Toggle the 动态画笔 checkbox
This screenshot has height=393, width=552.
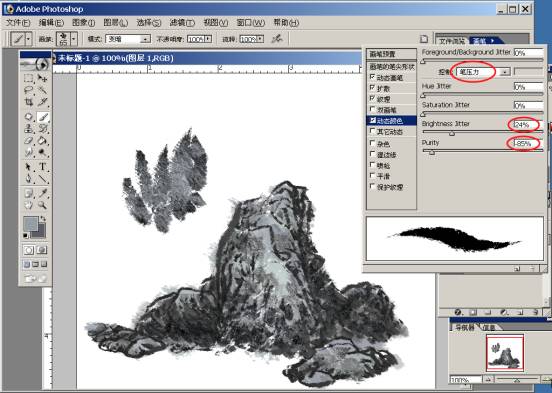372,77
